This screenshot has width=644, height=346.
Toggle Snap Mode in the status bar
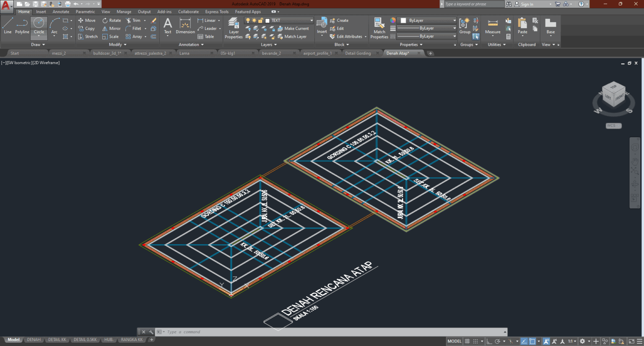[x=475, y=341]
